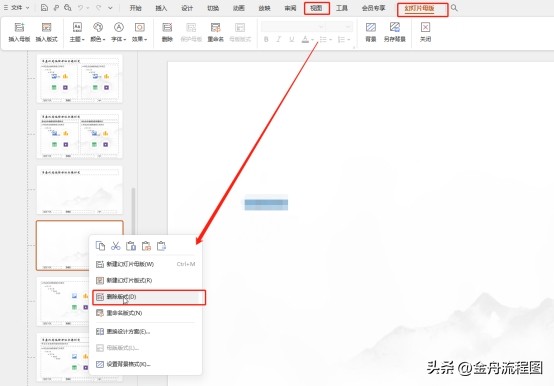Click the Undo arrow icon
Viewport: 554px width, 386px height.
(x=81, y=7)
